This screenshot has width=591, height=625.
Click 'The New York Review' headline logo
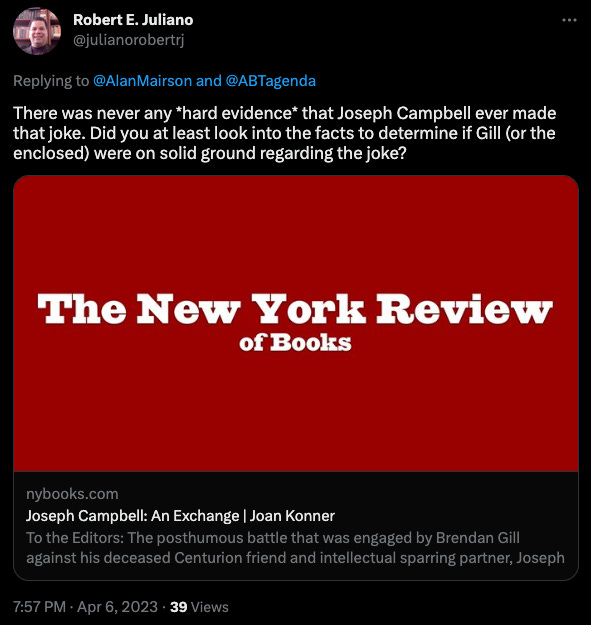pyautogui.click(x=295, y=309)
